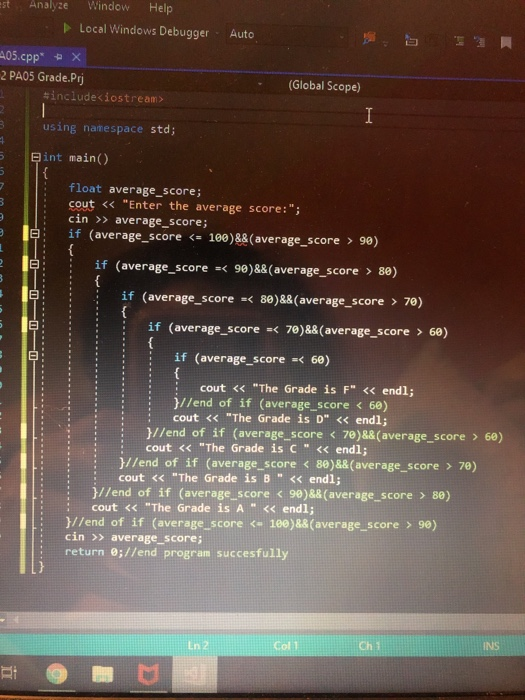This screenshot has width=525, height=700.
Task: Click the "The Grade is B" cout line
Action: click(x=229, y=478)
